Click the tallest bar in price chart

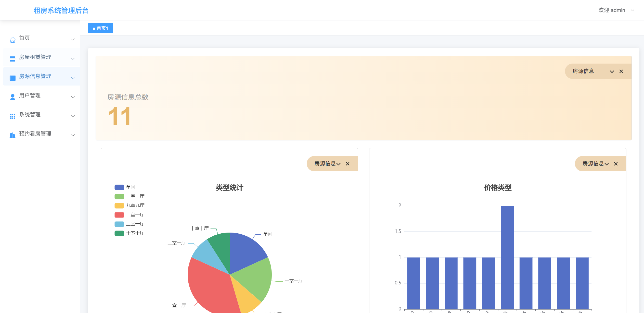click(507, 255)
